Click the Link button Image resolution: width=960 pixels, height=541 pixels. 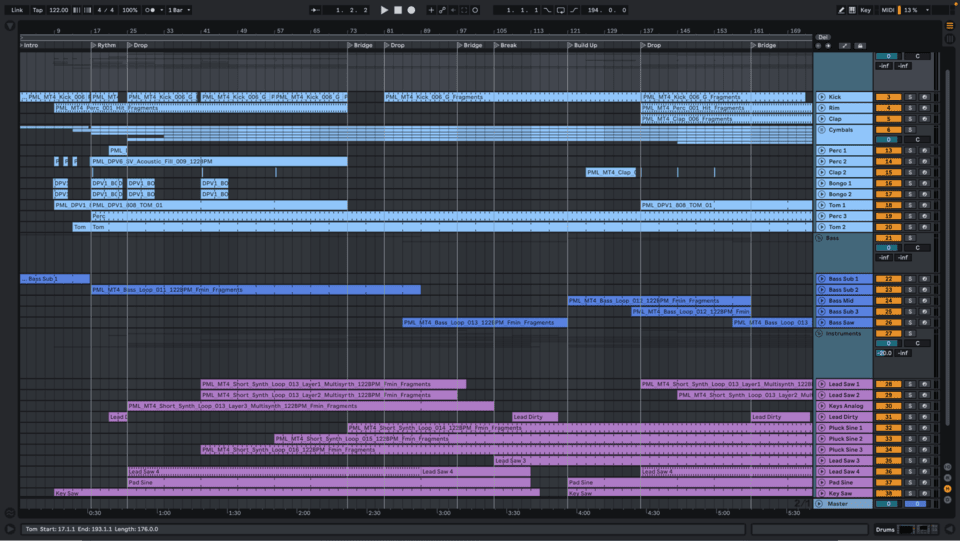coord(16,10)
